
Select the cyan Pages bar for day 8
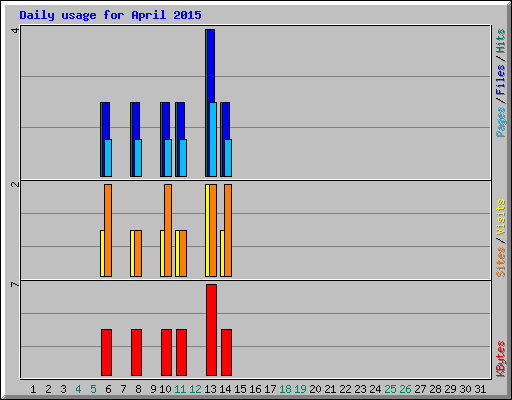coord(138,158)
